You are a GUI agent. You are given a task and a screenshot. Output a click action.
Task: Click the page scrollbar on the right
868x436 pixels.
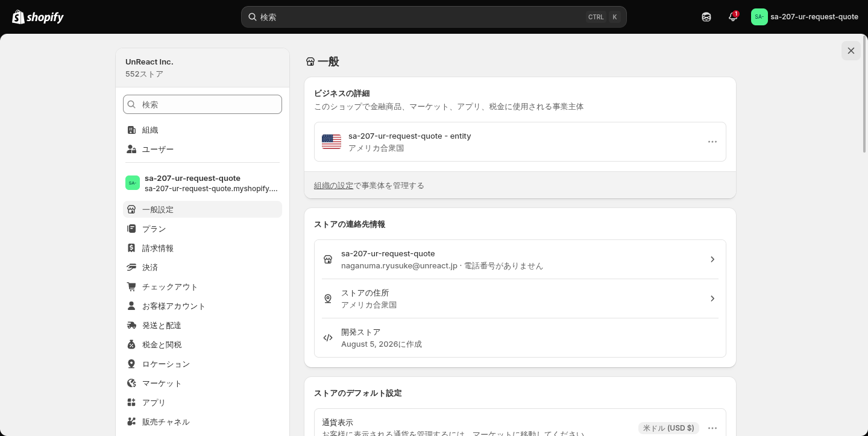[866, 93]
